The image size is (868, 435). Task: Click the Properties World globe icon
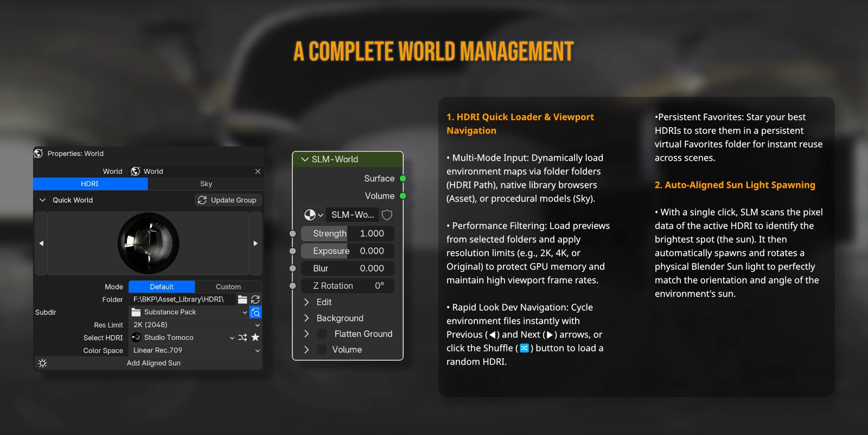38,153
